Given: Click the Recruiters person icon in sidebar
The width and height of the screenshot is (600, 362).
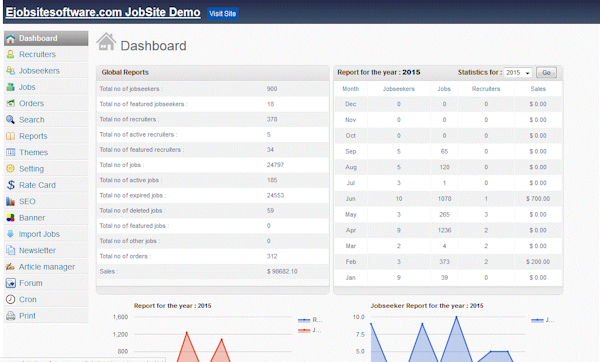Looking at the screenshot, I should tap(10, 54).
